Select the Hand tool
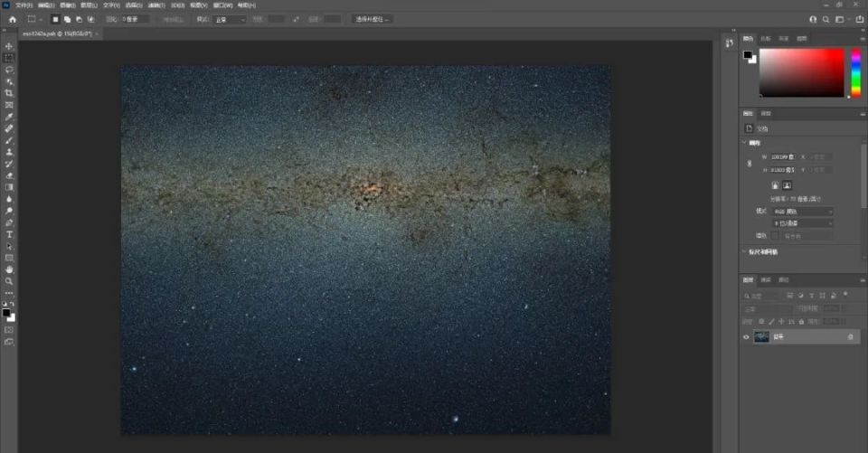868x453 pixels. (x=9, y=269)
